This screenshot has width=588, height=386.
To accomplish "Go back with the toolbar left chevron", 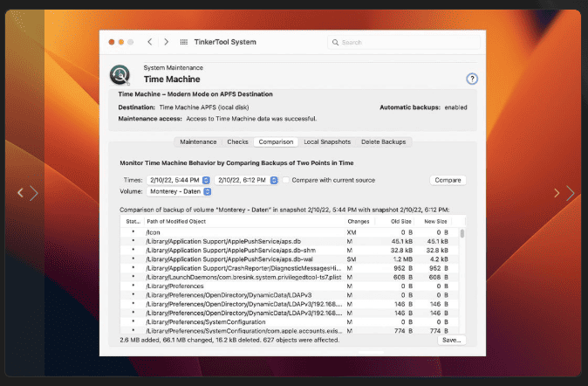I will (150, 42).
